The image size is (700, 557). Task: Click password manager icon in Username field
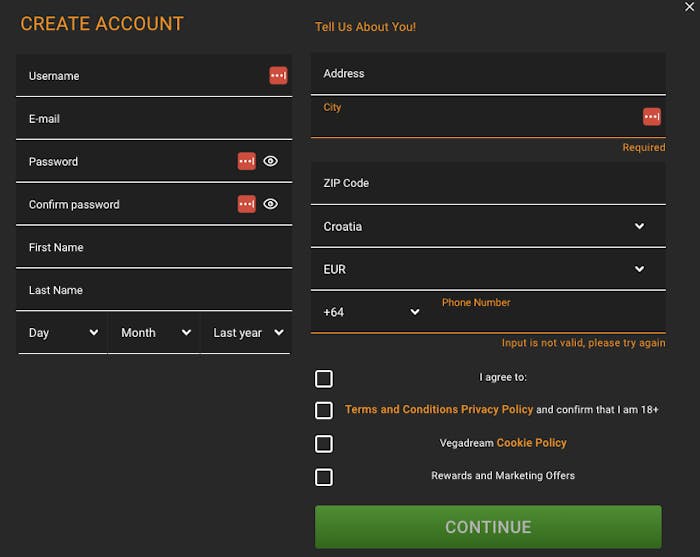(278, 76)
